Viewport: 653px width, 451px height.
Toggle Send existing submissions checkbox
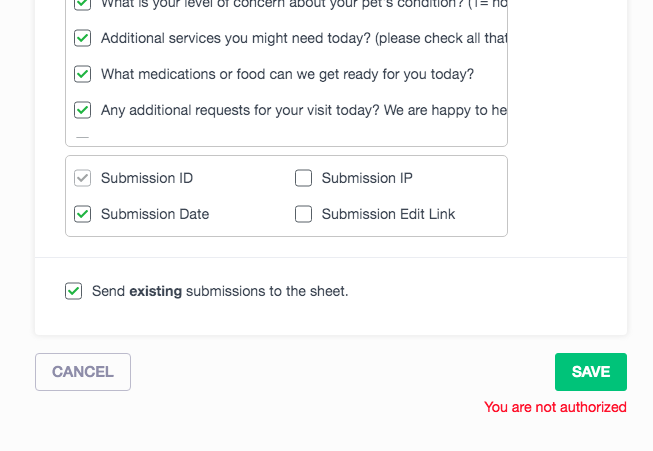[73, 291]
